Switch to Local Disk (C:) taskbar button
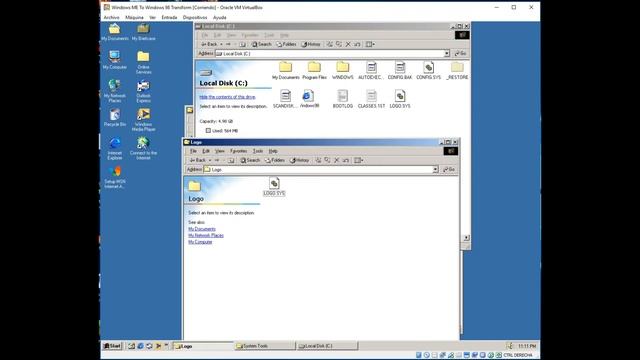 (327, 346)
